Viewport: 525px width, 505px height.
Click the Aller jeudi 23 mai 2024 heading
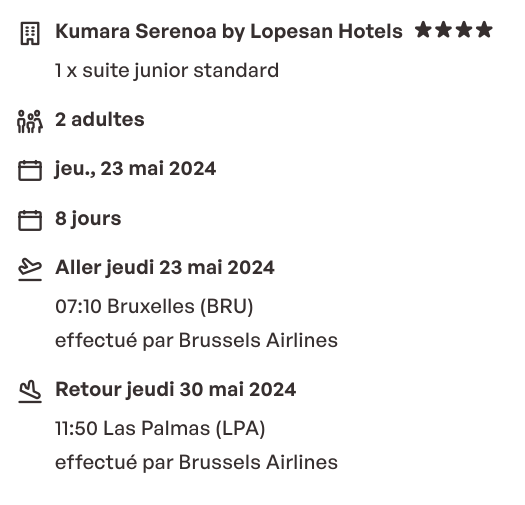pyautogui.click(x=165, y=268)
